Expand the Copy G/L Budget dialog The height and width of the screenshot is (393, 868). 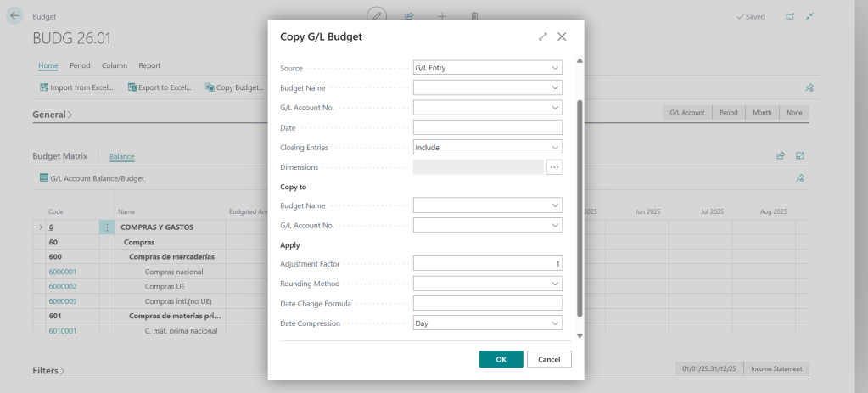click(543, 37)
